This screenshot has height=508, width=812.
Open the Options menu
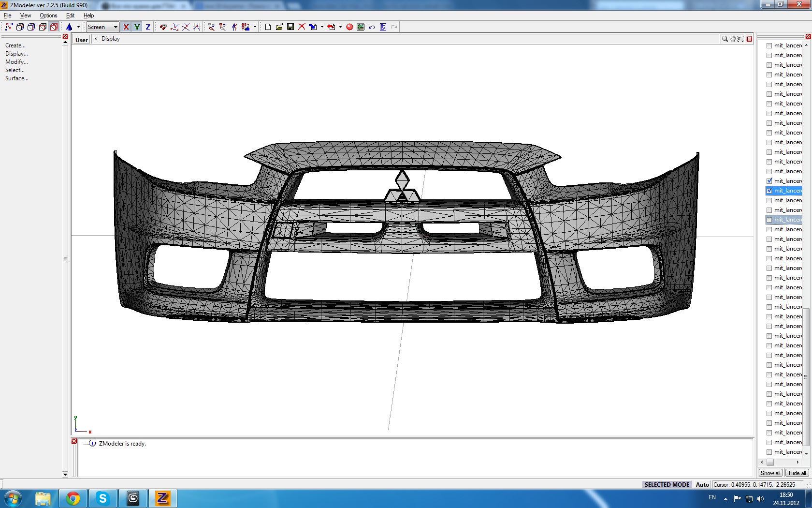(48, 15)
